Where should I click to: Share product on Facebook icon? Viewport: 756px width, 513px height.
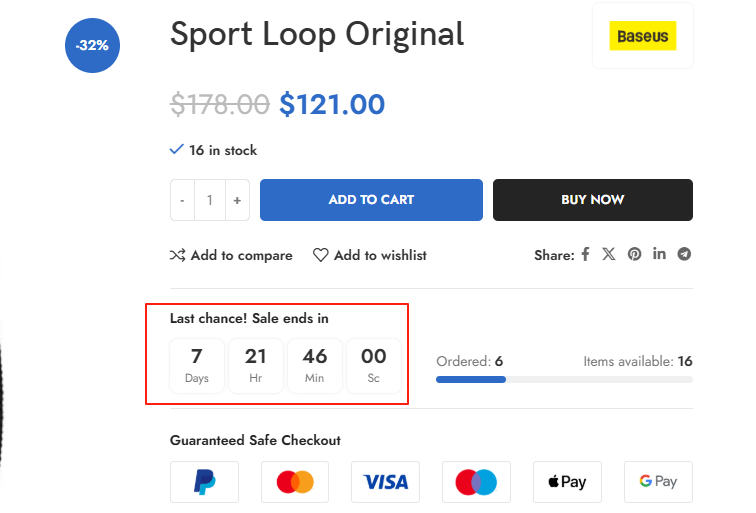tap(586, 255)
